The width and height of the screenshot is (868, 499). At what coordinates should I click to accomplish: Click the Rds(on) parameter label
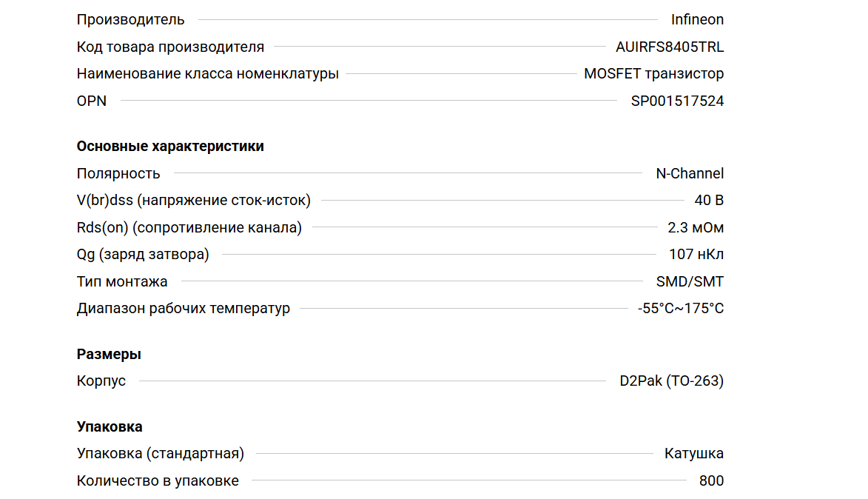point(189,228)
